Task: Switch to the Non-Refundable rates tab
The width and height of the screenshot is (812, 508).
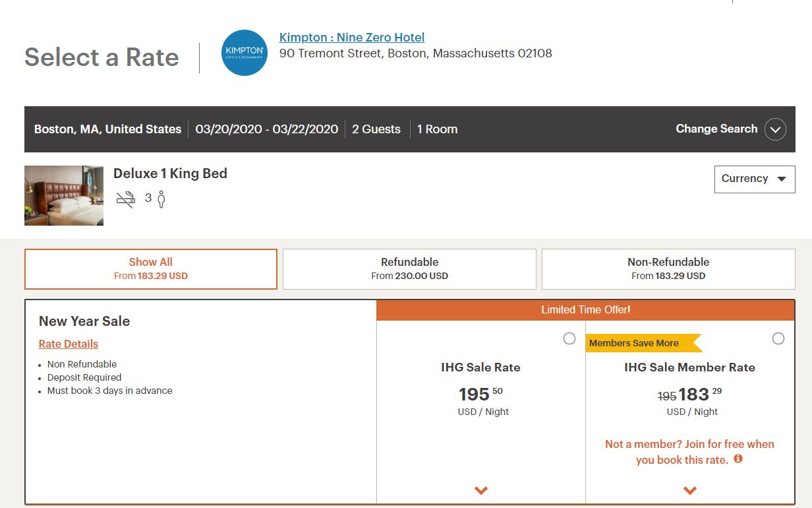Action: click(668, 269)
